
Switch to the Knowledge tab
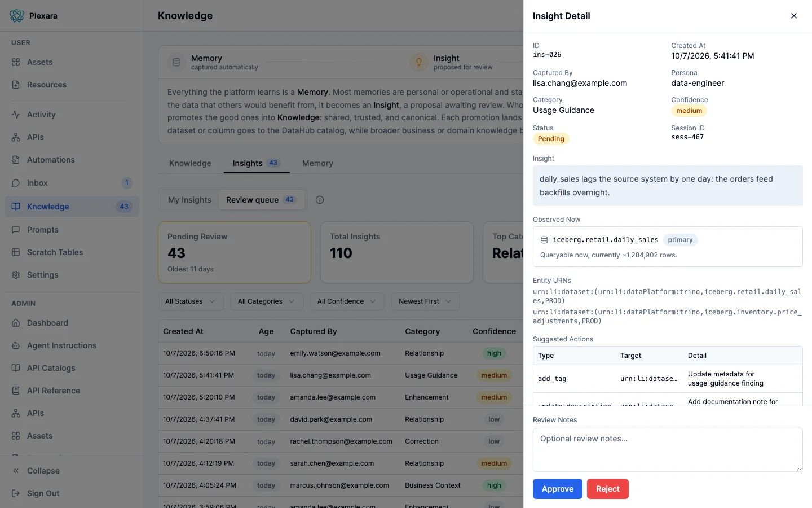click(x=190, y=163)
